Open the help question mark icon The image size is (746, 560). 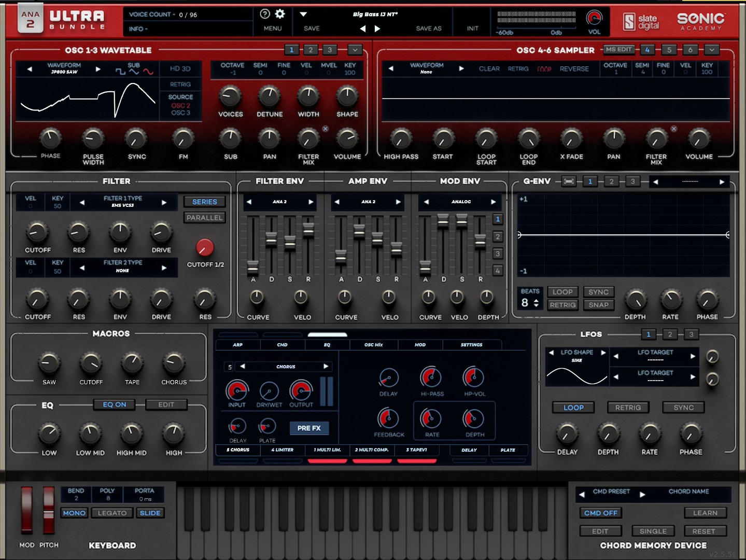pos(265,15)
